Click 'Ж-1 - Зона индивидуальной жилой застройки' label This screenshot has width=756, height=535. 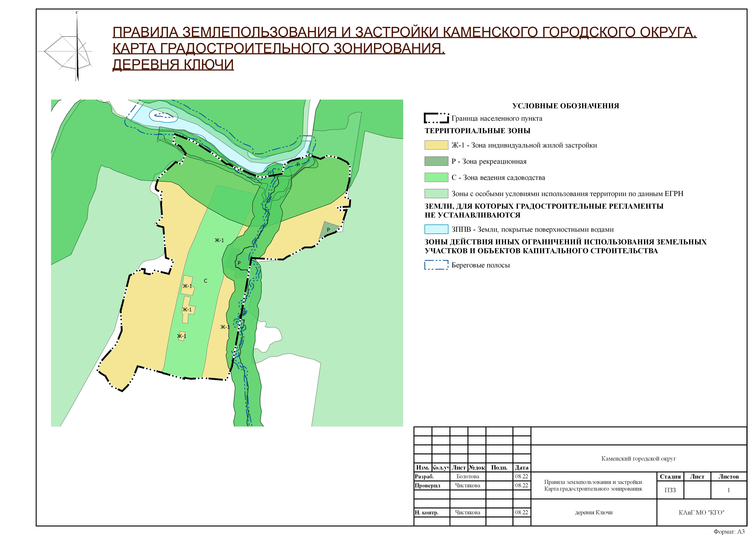[x=524, y=145]
